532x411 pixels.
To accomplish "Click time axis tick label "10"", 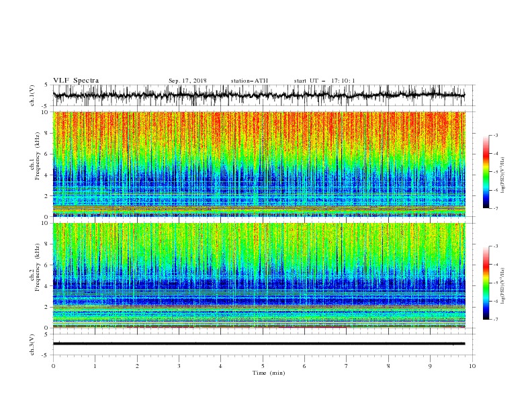I will (x=472, y=366).
